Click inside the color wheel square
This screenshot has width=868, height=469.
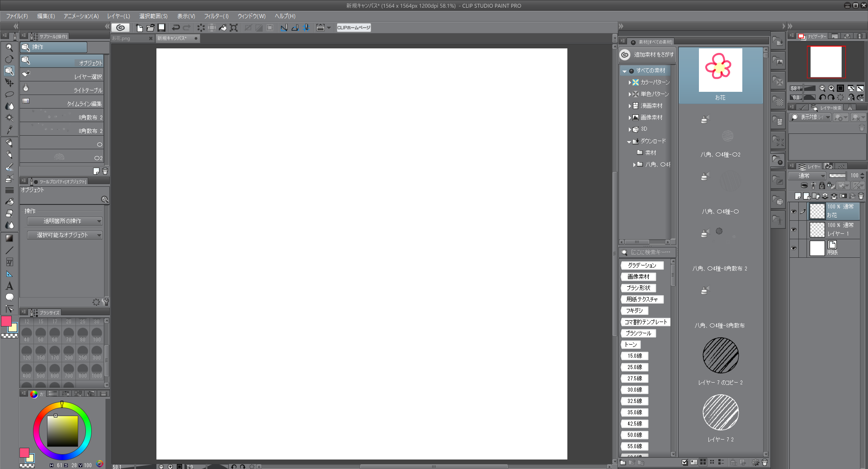pyautogui.click(x=62, y=431)
